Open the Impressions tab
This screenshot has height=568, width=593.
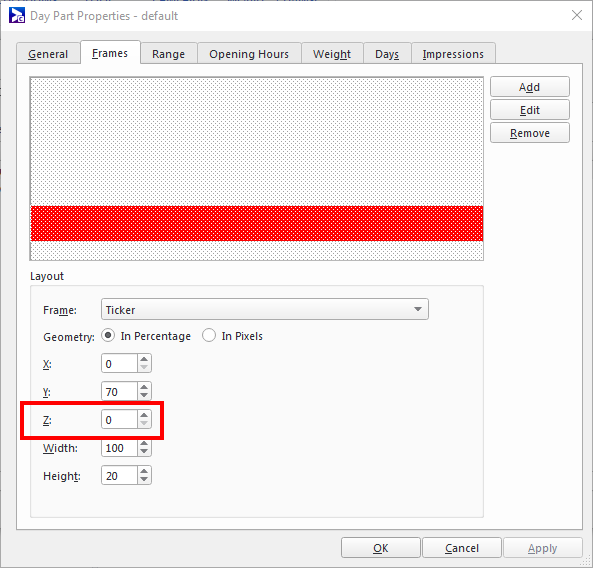(x=453, y=54)
